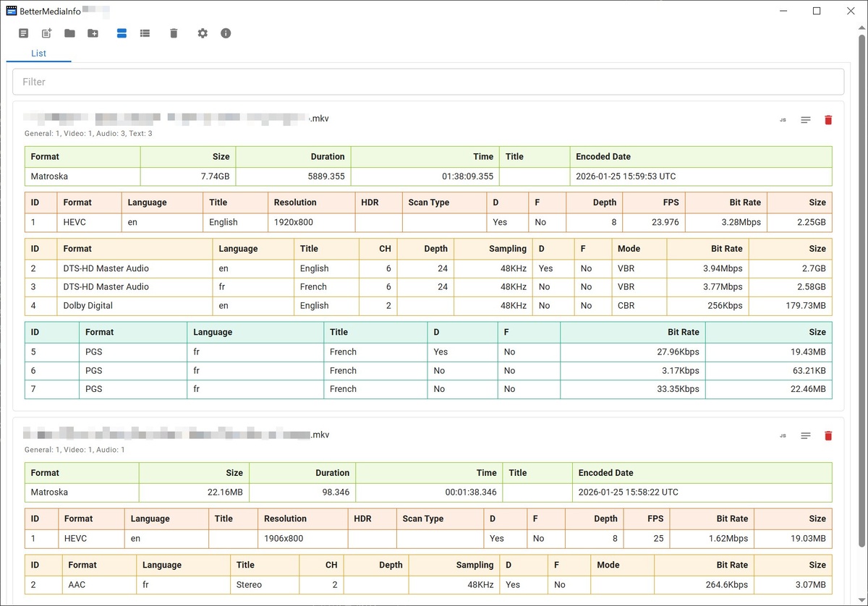868x606 pixels.
Task: Open text view icon for 7.74GB file
Action: point(806,120)
